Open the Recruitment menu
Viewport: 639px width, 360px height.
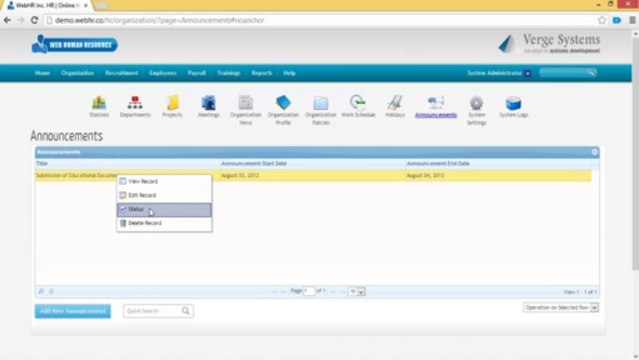pyautogui.click(x=121, y=73)
